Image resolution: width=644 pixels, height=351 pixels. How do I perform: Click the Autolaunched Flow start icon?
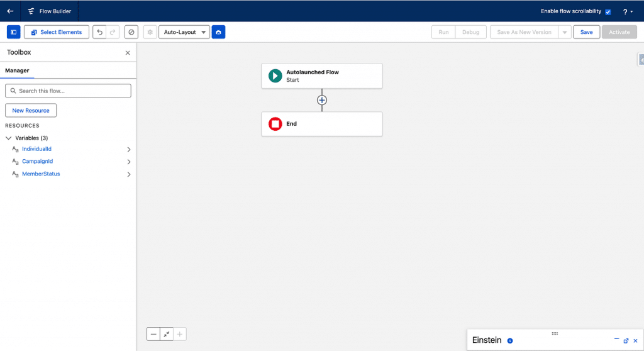coord(275,75)
